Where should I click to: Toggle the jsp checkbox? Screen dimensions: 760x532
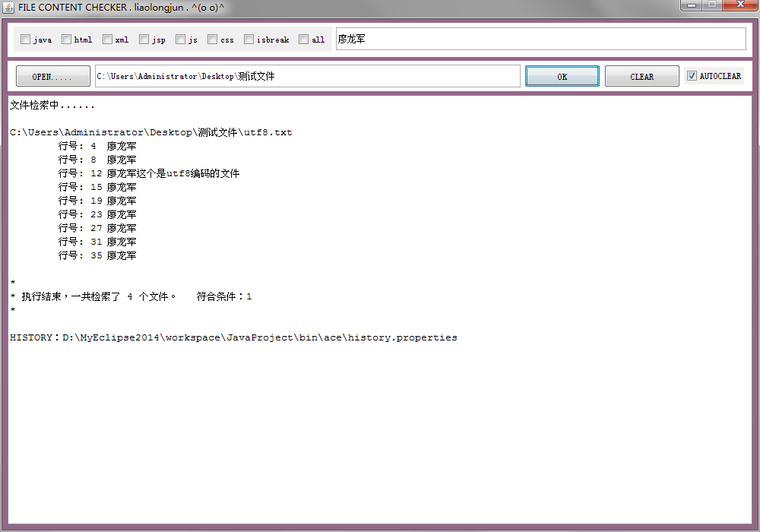pyautogui.click(x=144, y=40)
